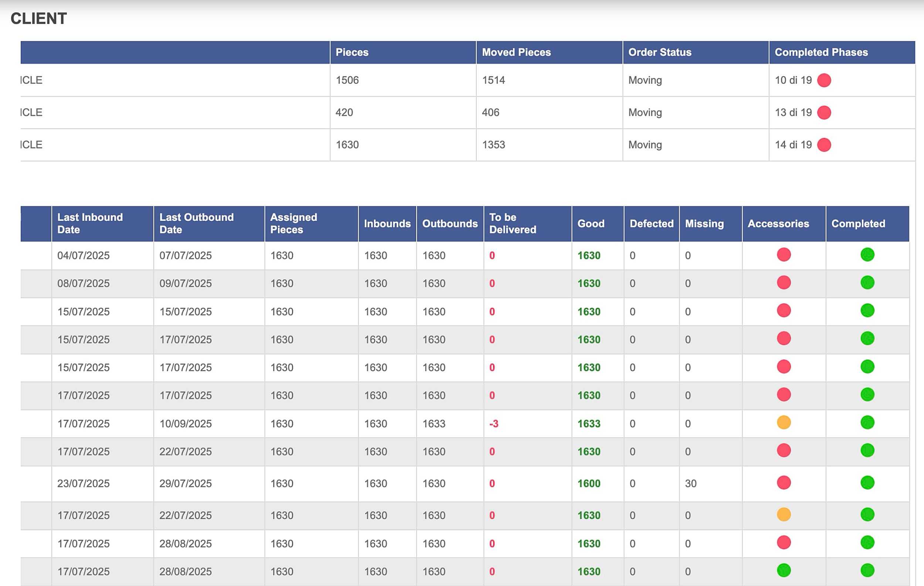The image size is (924, 586).
Task: Select the To be Delivered column header
Action: click(512, 223)
